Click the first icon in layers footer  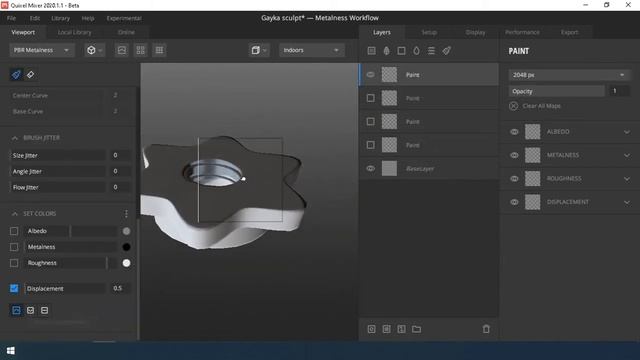(371, 329)
